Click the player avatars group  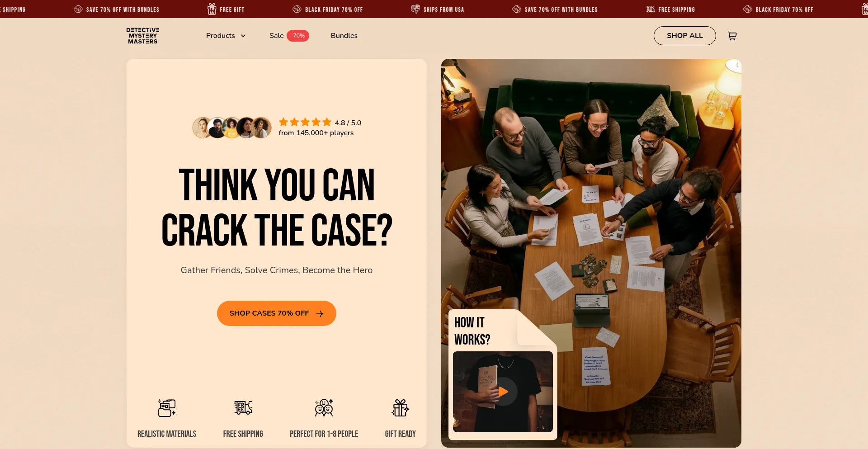click(232, 128)
